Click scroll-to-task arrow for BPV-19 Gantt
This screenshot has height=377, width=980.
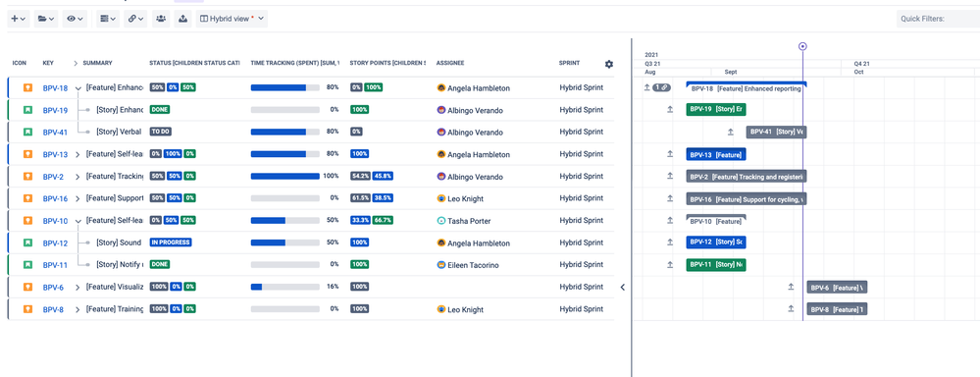point(670,109)
